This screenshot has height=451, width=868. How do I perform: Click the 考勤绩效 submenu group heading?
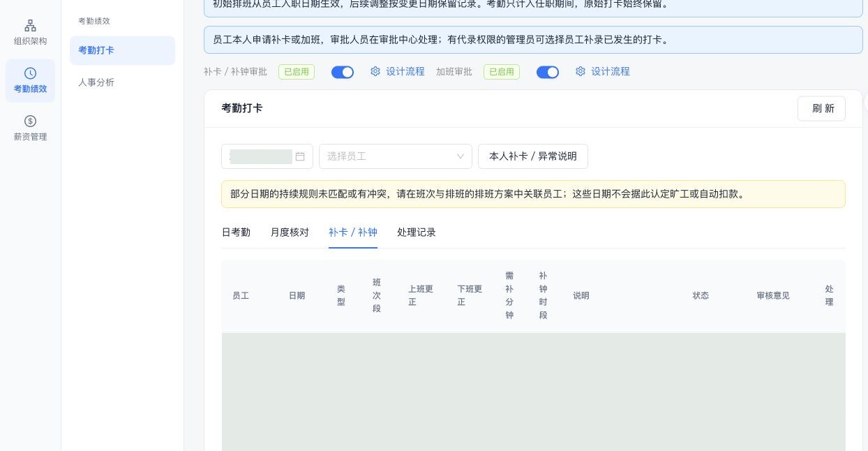(94, 21)
